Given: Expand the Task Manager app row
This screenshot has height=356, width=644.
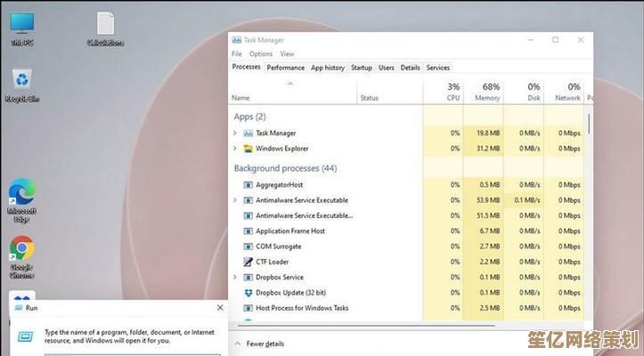Looking at the screenshot, I should [x=235, y=133].
